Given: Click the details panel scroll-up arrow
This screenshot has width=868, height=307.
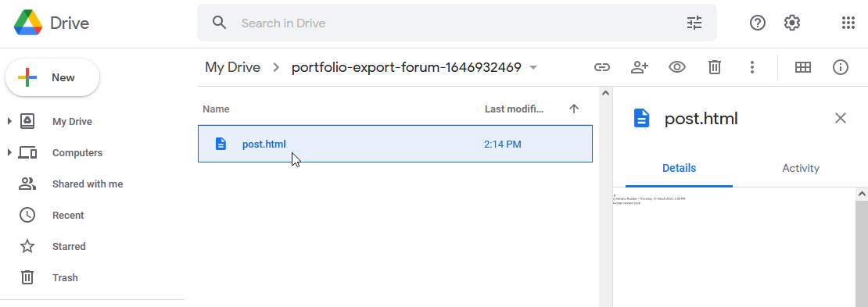Looking at the screenshot, I should click(x=862, y=195).
